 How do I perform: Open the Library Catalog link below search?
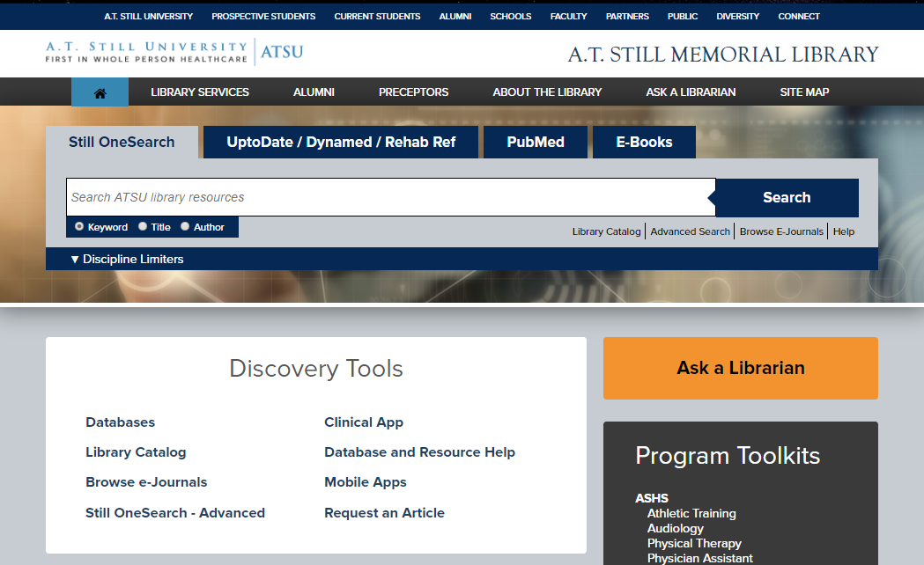click(606, 231)
